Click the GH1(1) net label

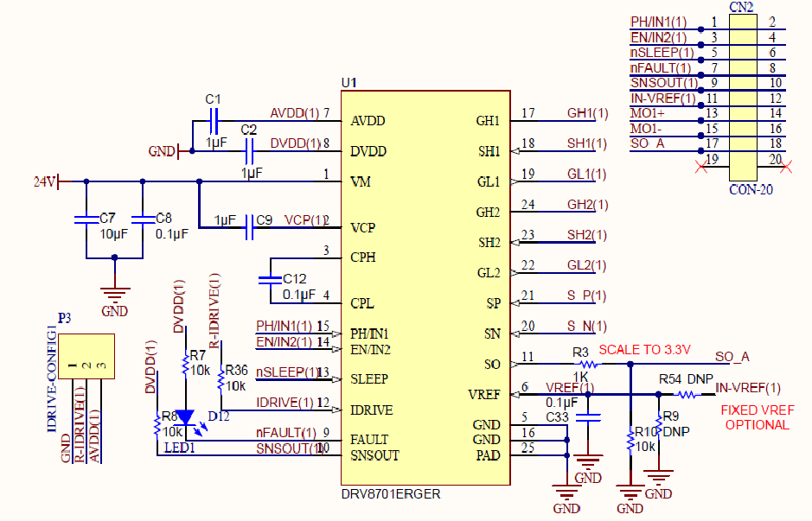click(x=588, y=113)
